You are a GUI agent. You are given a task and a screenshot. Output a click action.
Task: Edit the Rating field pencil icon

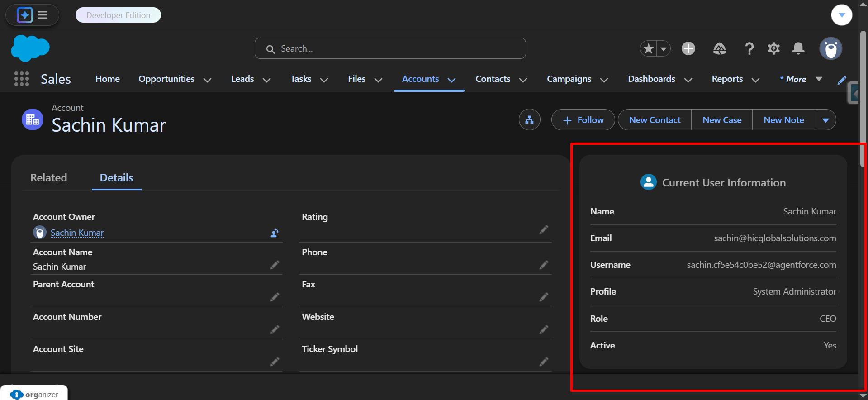(544, 230)
